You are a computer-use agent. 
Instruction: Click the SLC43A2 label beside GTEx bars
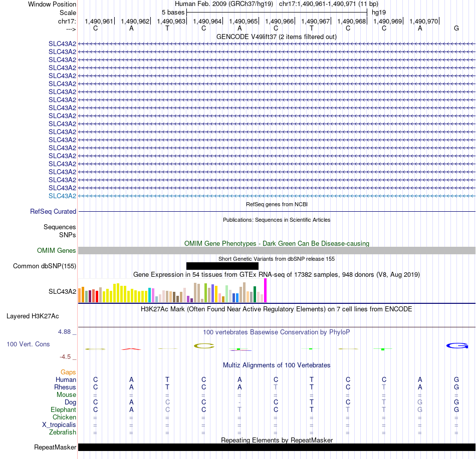tap(62, 291)
